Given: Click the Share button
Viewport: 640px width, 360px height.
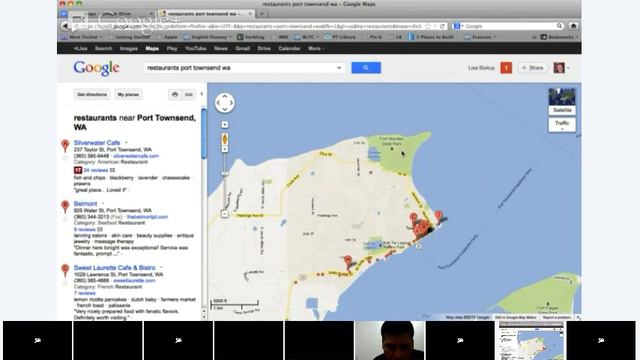Looking at the screenshot, I should click(x=533, y=68).
